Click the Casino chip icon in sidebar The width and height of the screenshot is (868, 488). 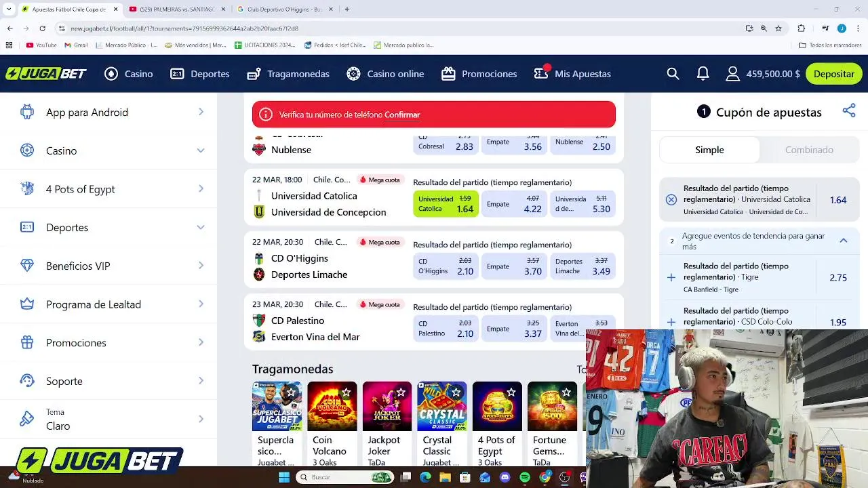point(27,150)
